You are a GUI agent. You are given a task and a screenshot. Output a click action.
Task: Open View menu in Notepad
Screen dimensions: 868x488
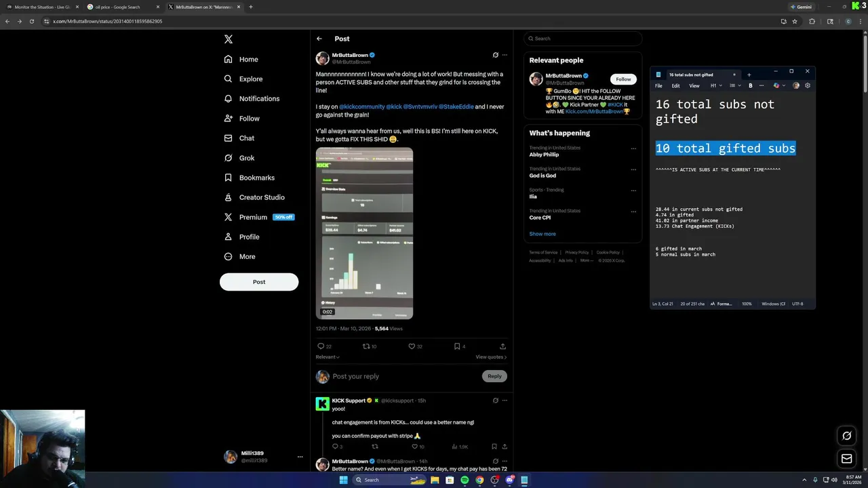694,86
